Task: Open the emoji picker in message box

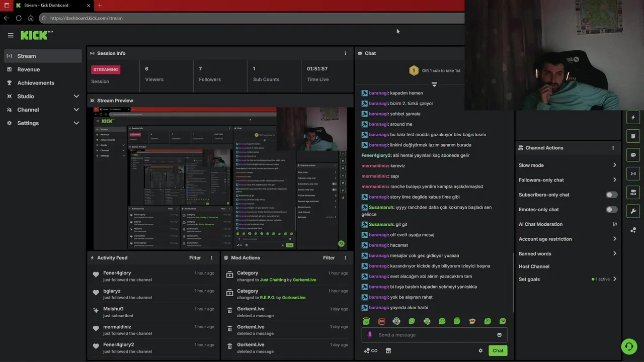Action: coord(499,335)
